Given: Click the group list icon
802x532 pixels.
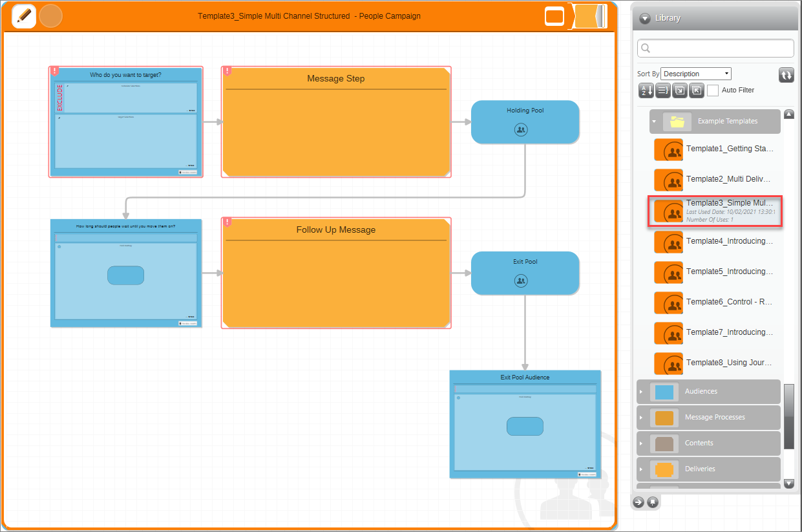Looking at the screenshot, I should 662,90.
